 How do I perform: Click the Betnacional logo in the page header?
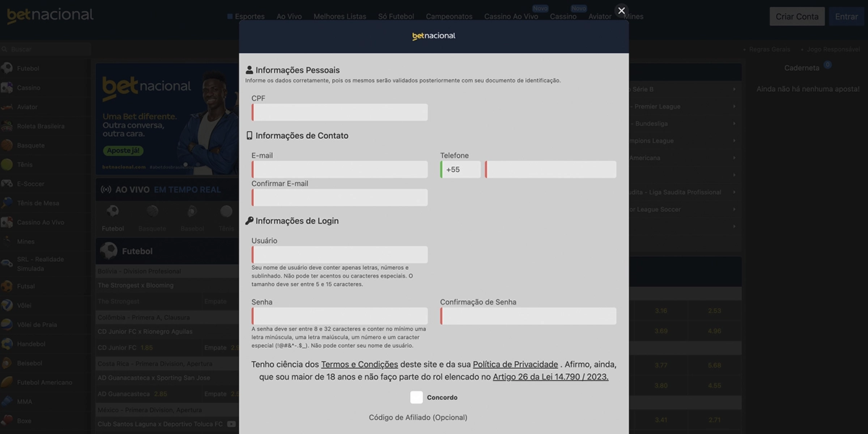click(50, 15)
